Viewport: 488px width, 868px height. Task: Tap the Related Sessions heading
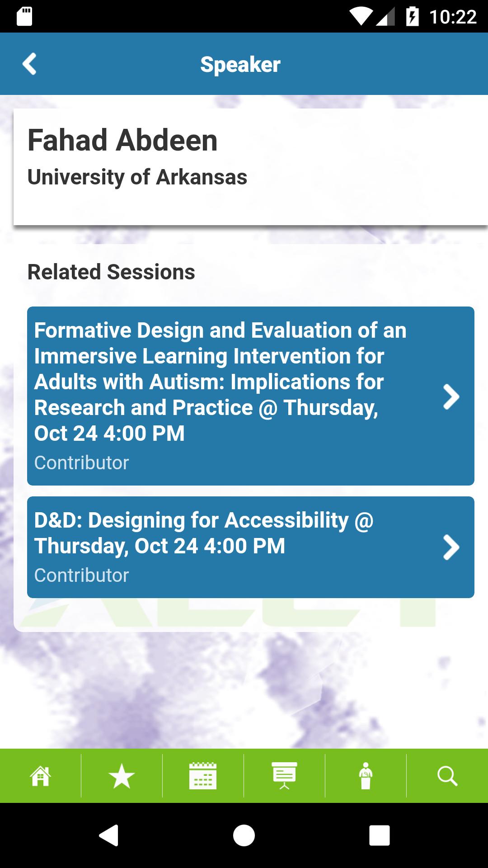click(x=111, y=272)
